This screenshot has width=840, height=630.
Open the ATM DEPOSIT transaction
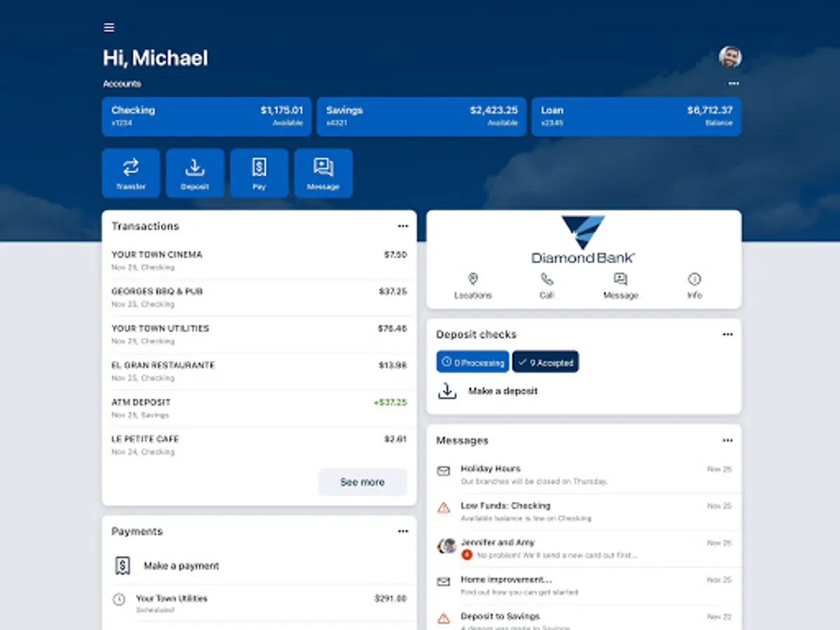point(259,408)
